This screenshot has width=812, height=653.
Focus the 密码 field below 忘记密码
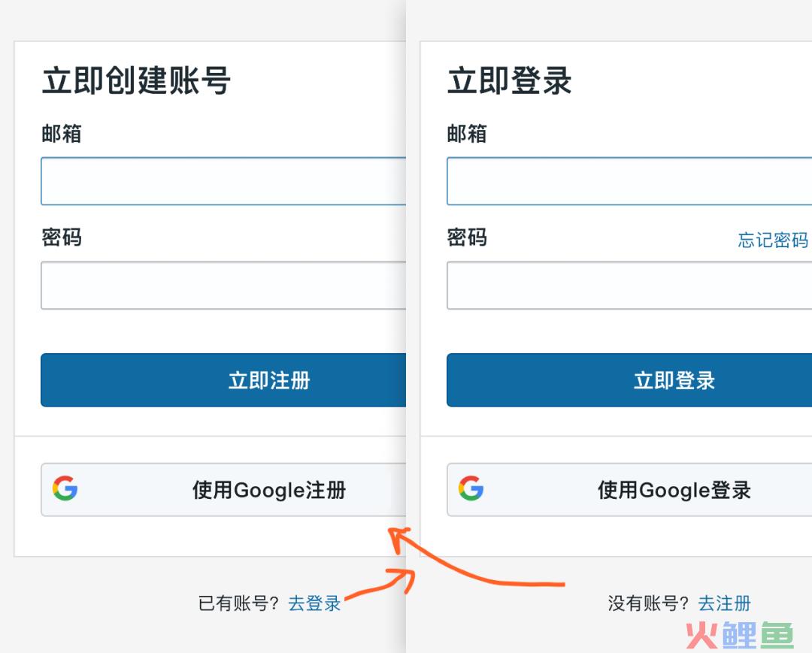(x=629, y=286)
